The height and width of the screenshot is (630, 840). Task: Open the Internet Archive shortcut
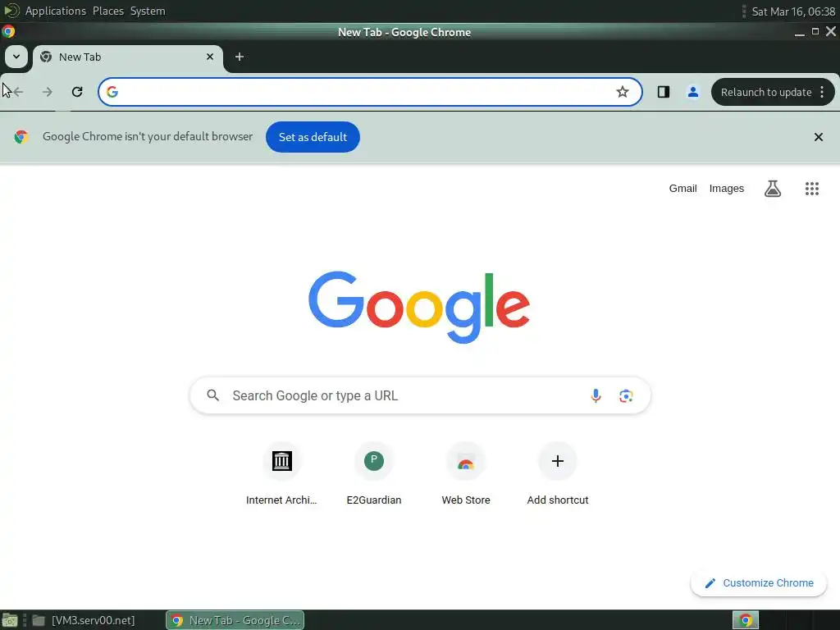point(281,475)
